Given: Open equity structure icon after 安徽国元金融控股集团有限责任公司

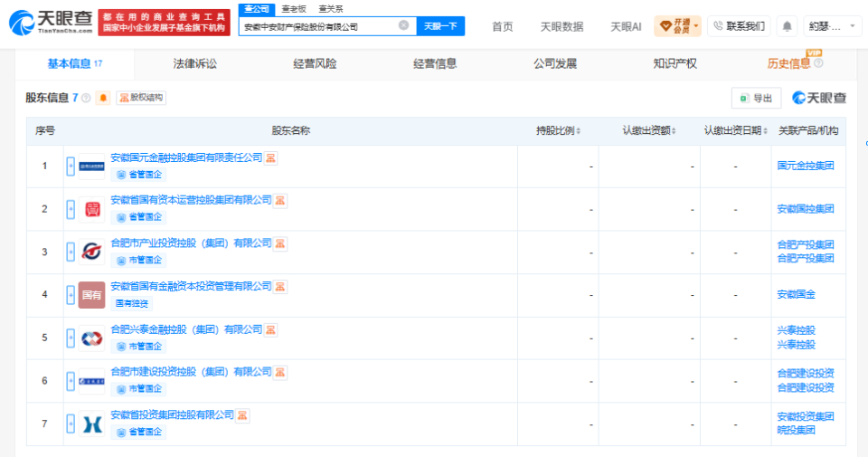Looking at the screenshot, I should pos(270,158).
